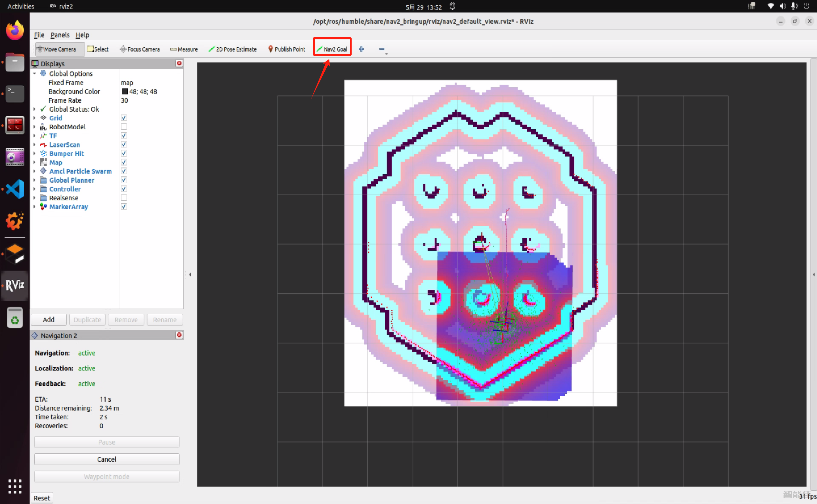The image size is (817, 504).
Task: Expand the Amcl Particle Swarm item
Action: [x=34, y=171]
